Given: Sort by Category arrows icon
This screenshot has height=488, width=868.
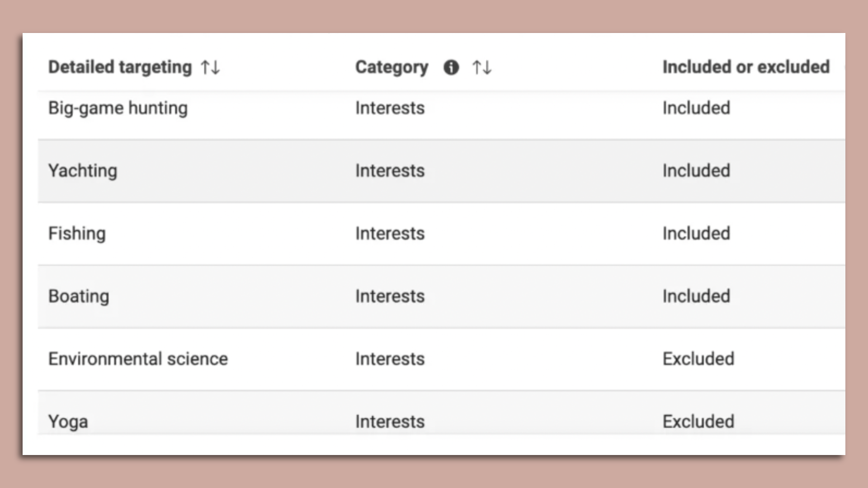Looking at the screenshot, I should pos(481,68).
